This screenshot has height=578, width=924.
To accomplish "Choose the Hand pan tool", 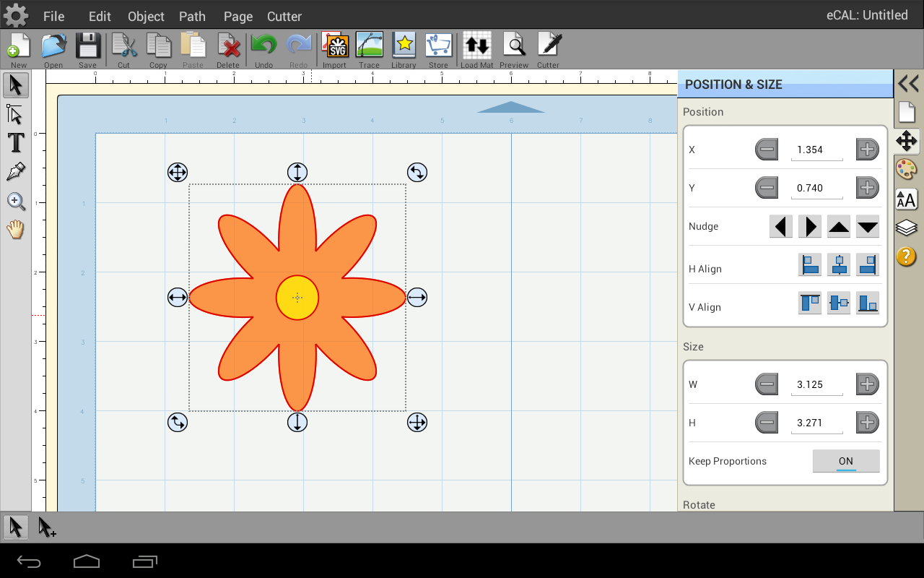I will [x=16, y=230].
